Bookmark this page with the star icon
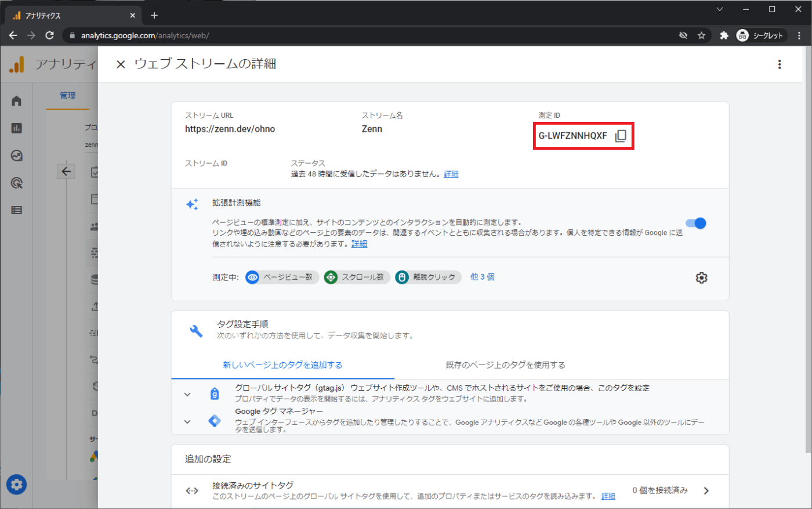Screen dimensions: 812x509 pyautogui.click(x=701, y=35)
